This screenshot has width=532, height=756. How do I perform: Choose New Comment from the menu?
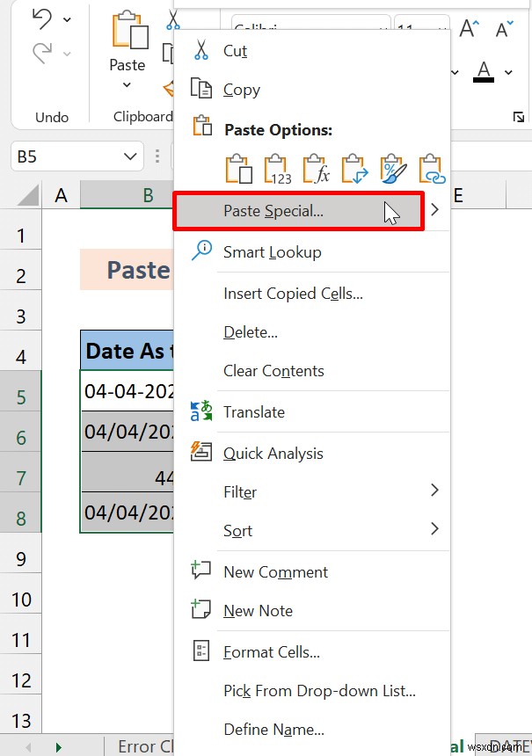pos(312,571)
